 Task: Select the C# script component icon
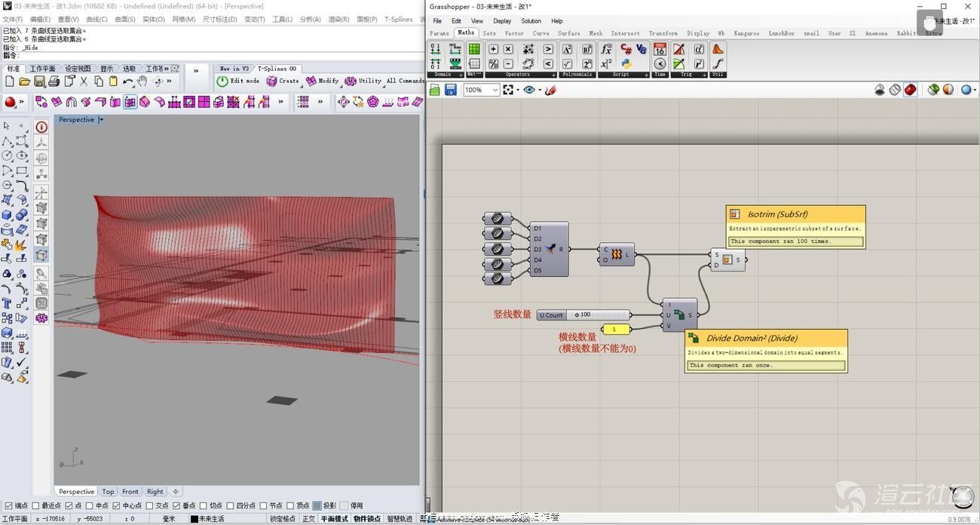coord(626,49)
